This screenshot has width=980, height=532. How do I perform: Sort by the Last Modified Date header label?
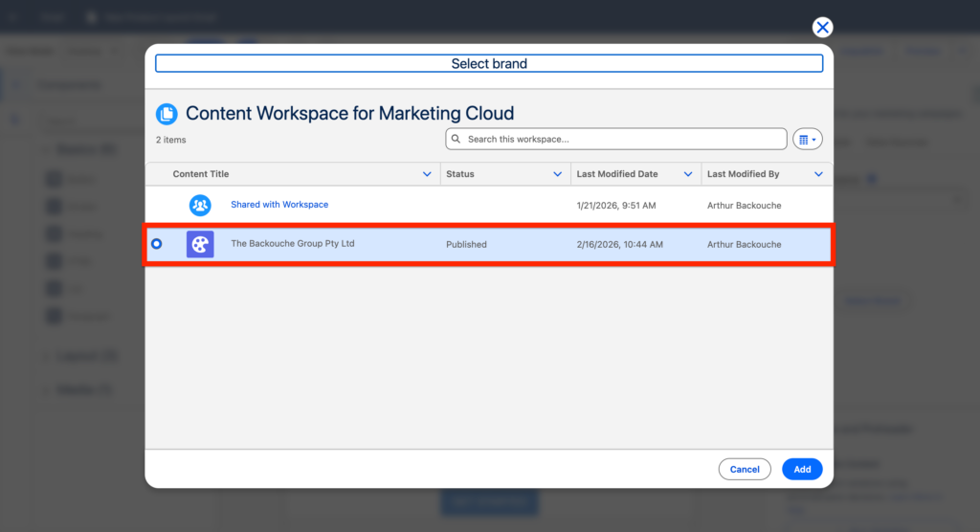[617, 174]
